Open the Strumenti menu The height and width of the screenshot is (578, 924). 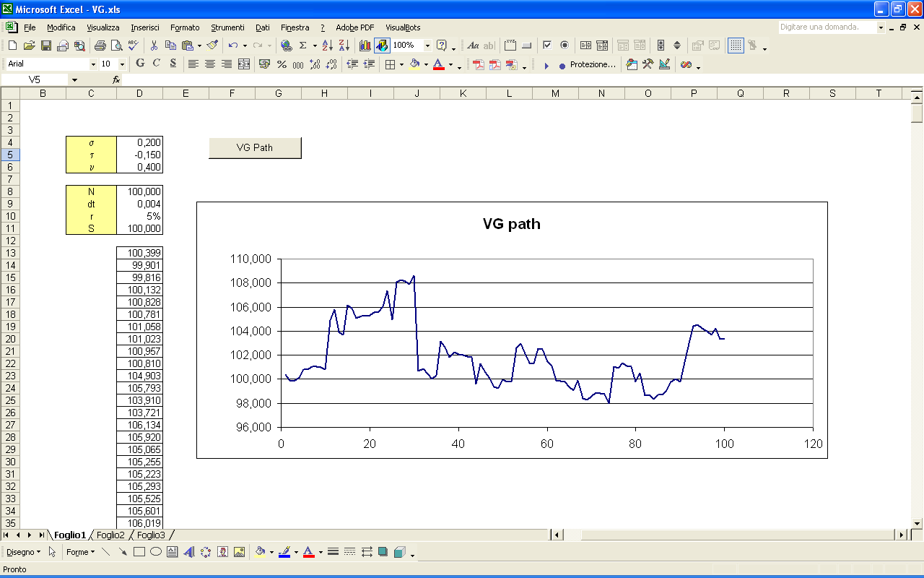pos(227,27)
